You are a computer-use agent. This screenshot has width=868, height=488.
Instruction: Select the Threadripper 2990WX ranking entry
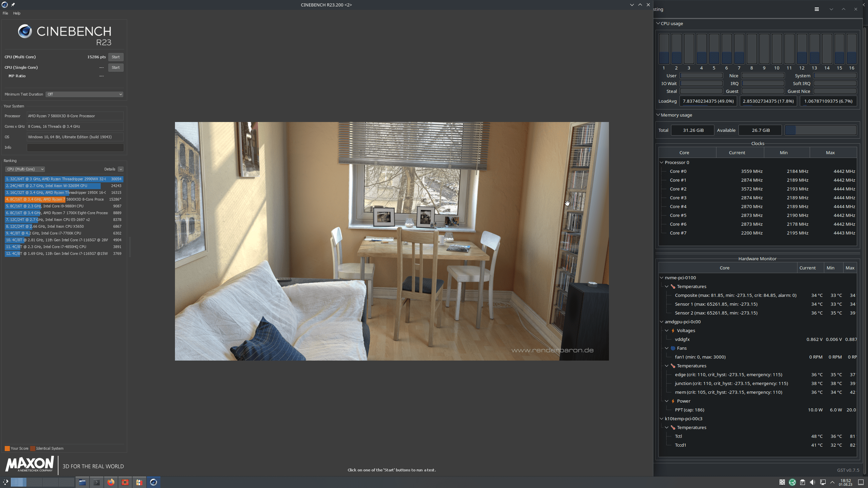[64, 179]
